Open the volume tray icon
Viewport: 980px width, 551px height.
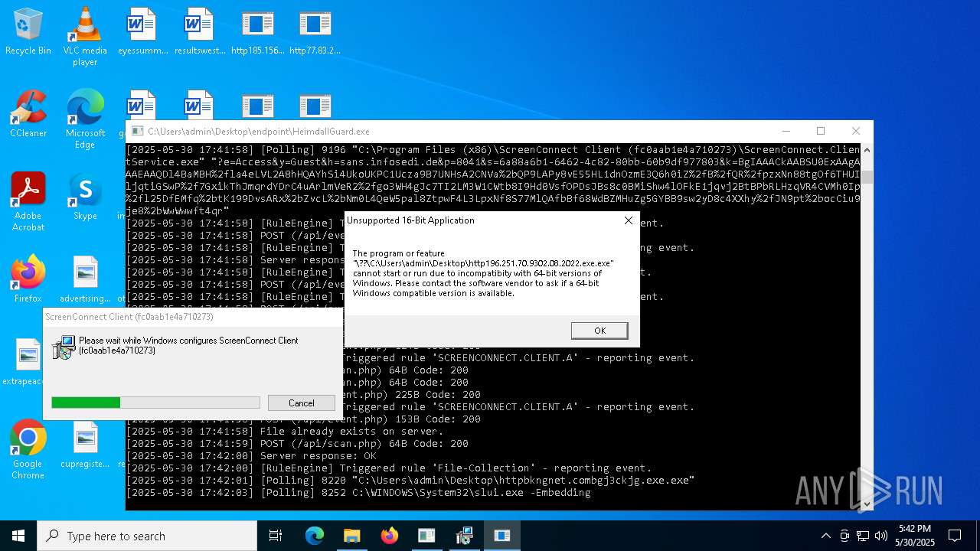point(881,536)
